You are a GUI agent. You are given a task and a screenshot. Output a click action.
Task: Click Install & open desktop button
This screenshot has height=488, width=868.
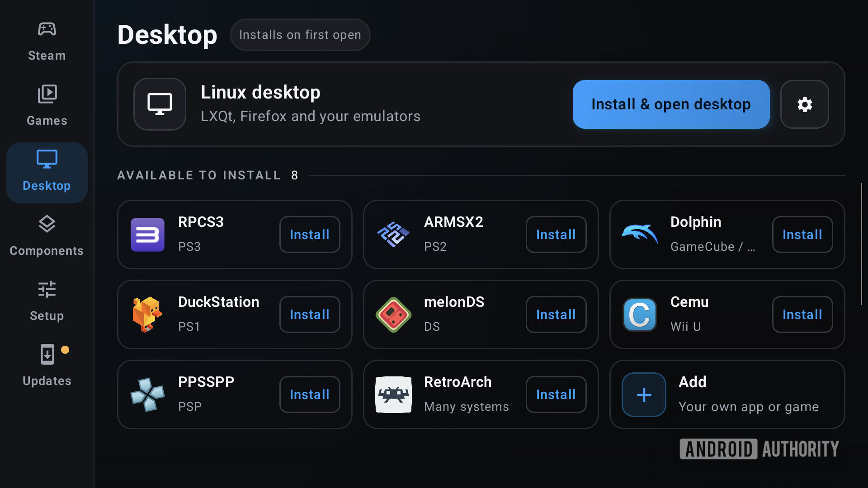coord(671,104)
